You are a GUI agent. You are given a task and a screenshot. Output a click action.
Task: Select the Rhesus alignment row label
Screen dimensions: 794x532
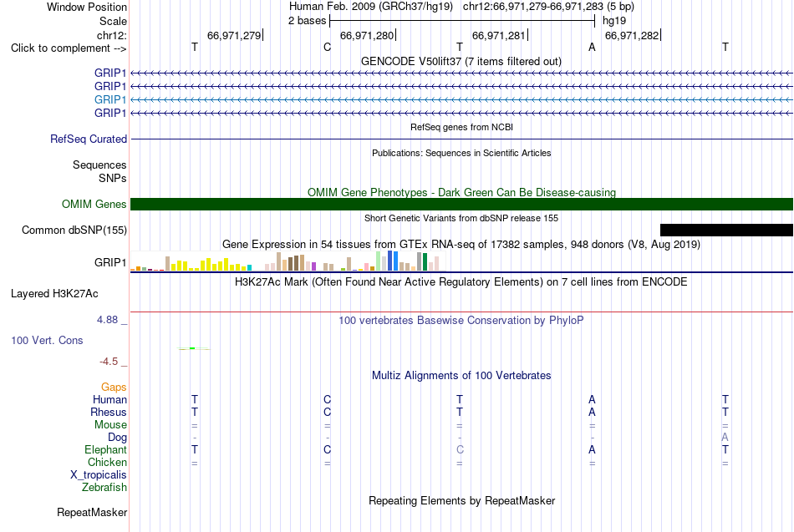pos(109,412)
